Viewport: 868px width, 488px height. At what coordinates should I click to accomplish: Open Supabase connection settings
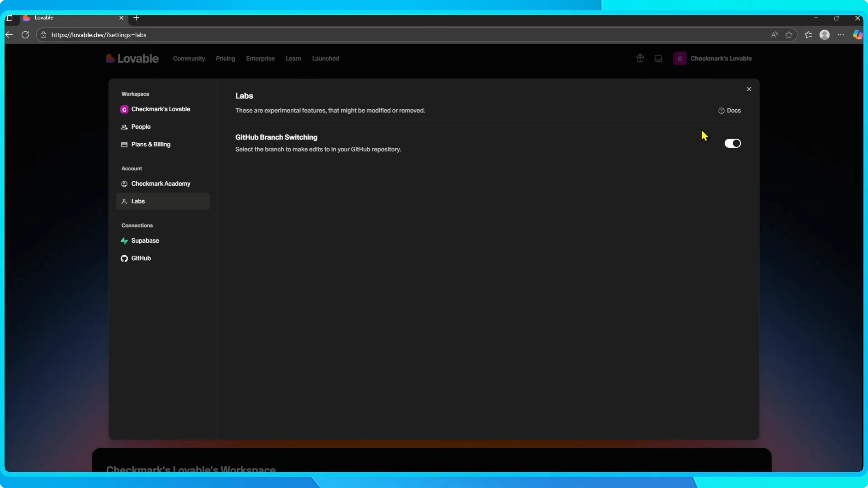click(x=163, y=240)
